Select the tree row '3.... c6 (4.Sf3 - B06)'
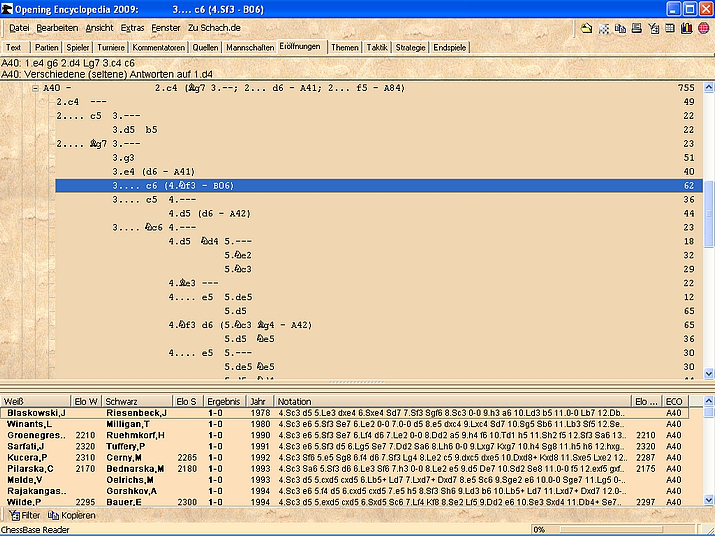The width and height of the screenshot is (715, 536). (378, 186)
